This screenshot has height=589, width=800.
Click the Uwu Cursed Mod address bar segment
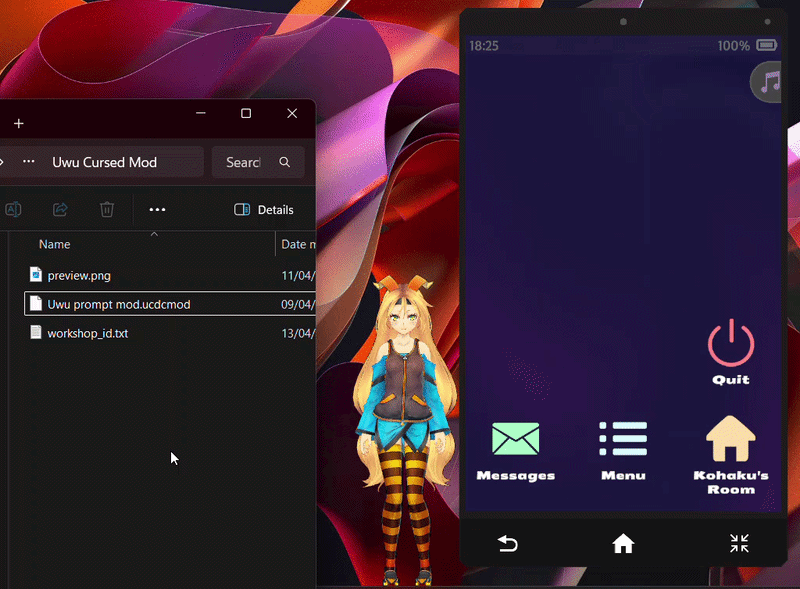104,162
